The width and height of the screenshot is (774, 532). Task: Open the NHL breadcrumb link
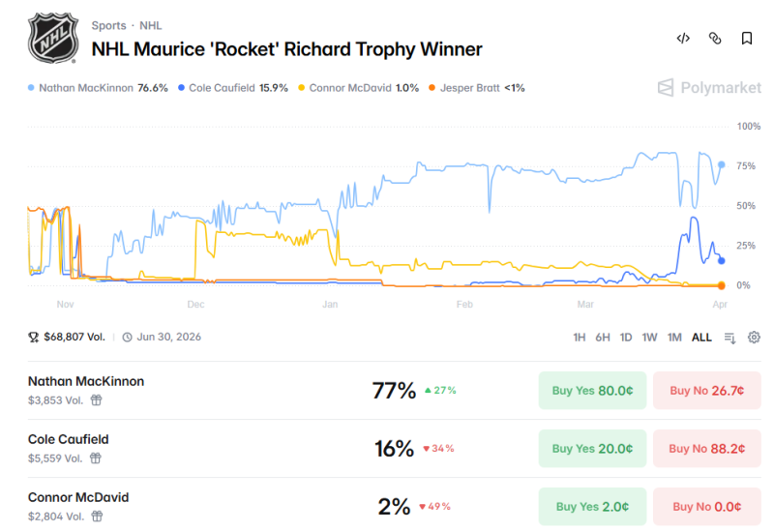click(151, 25)
